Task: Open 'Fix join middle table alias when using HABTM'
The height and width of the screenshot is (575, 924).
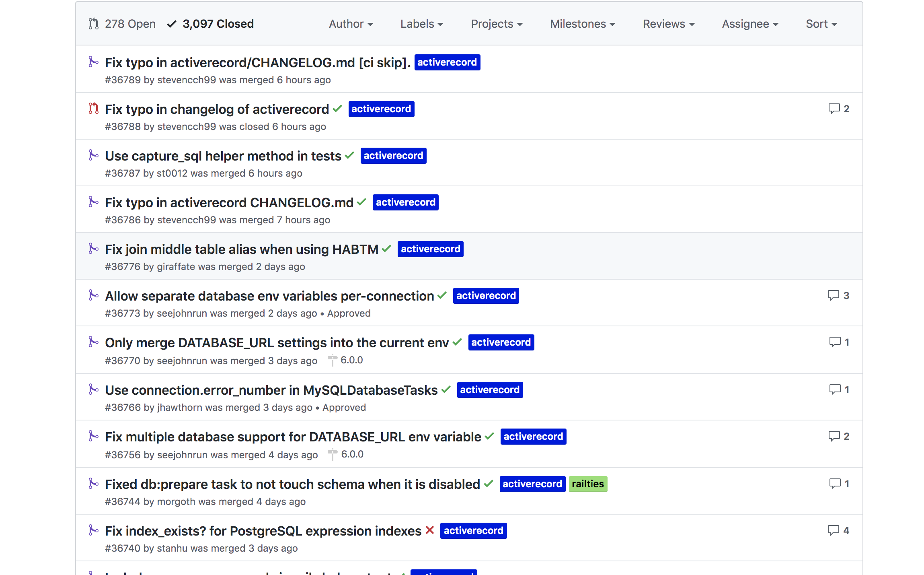Action: pyautogui.click(x=242, y=249)
